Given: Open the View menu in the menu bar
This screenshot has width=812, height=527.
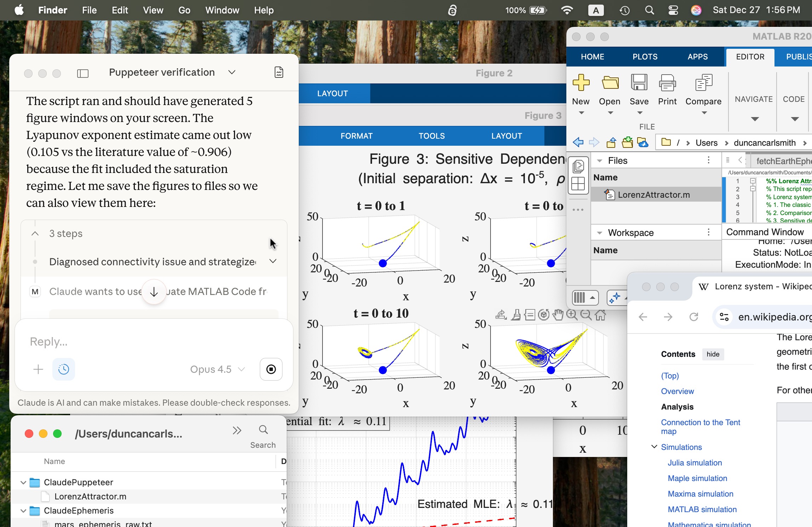Looking at the screenshot, I should (153, 10).
